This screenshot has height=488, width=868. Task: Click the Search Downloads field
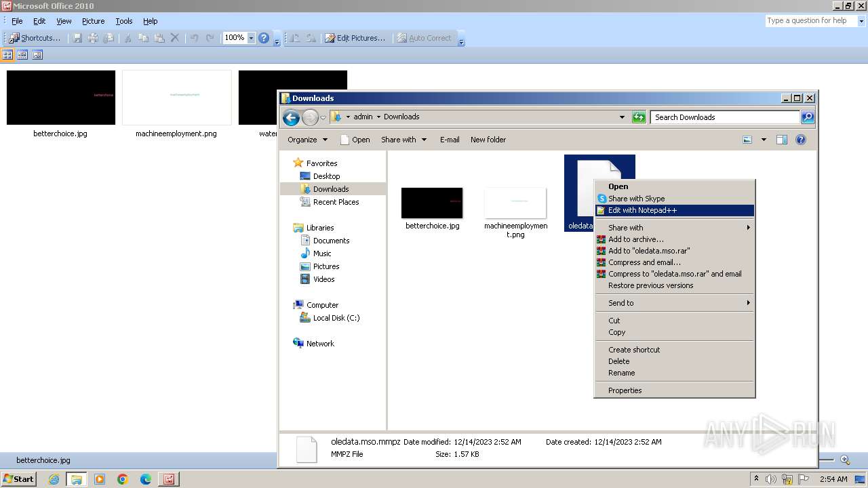point(724,117)
